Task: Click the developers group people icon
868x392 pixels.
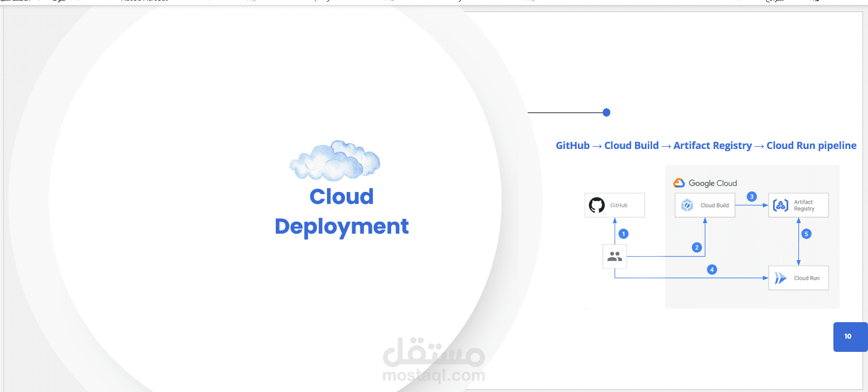Action: [x=615, y=256]
